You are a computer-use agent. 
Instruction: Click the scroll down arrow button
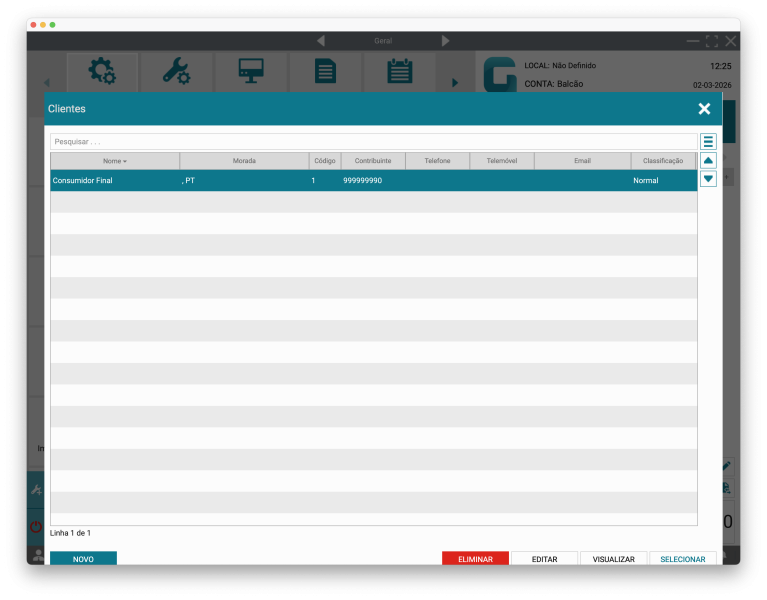tap(708, 179)
